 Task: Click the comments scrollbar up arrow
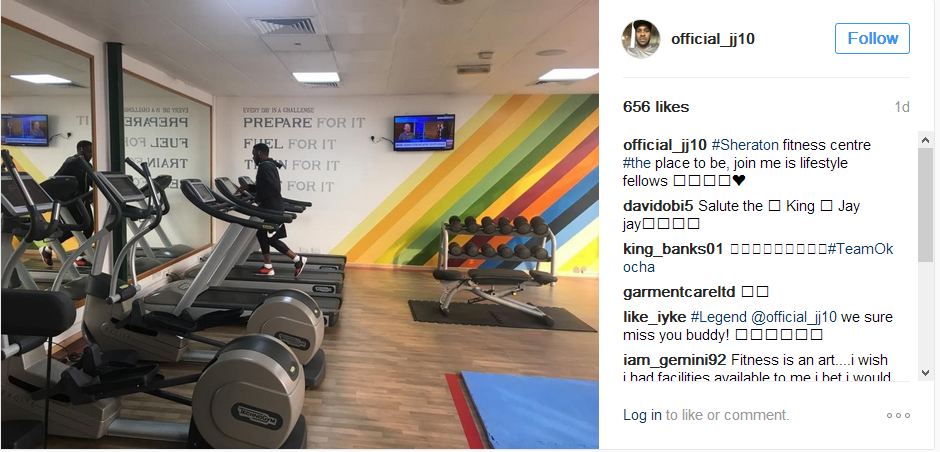click(x=925, y=140)
